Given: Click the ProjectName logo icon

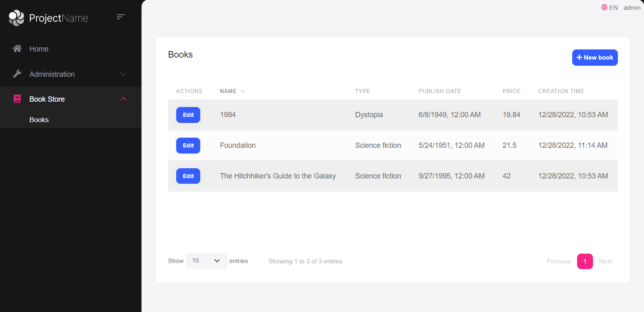Looking at the screenshot, I should click(x=17, y=18).
